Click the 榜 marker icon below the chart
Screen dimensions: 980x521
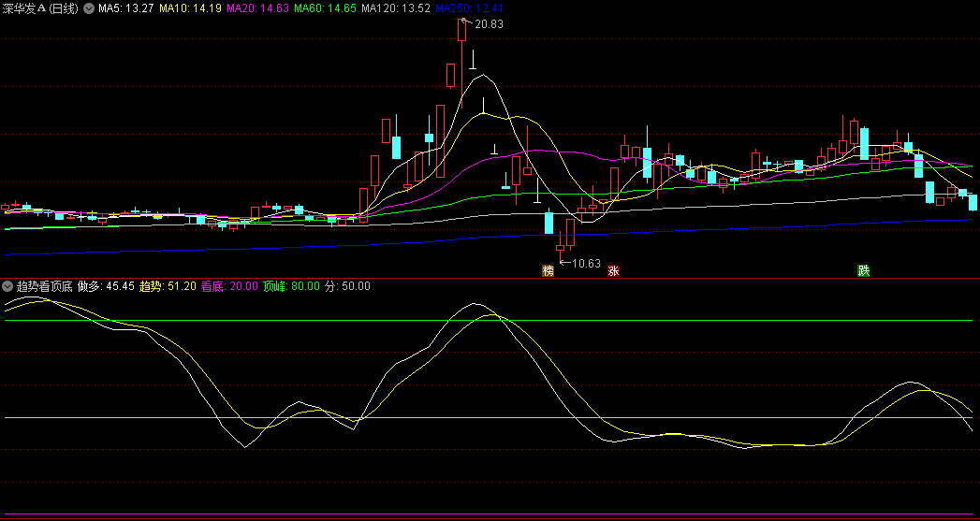pyautogui.click(x=548, y=271)
